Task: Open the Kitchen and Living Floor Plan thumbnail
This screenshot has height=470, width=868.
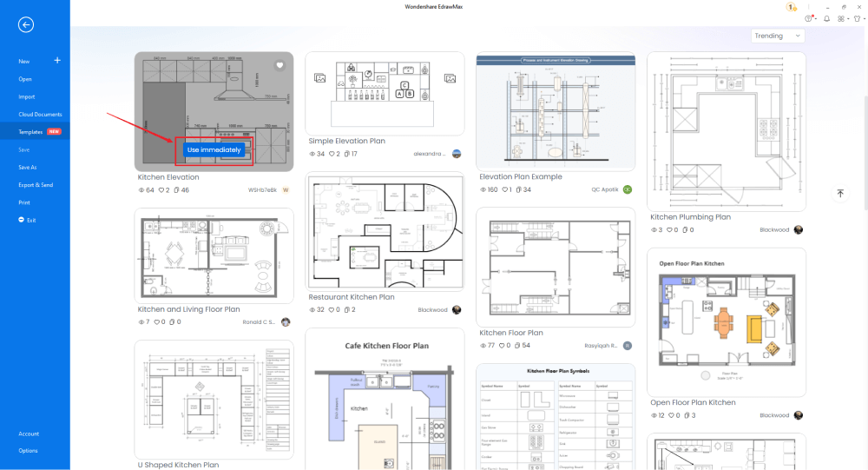Action: [214, 256]
